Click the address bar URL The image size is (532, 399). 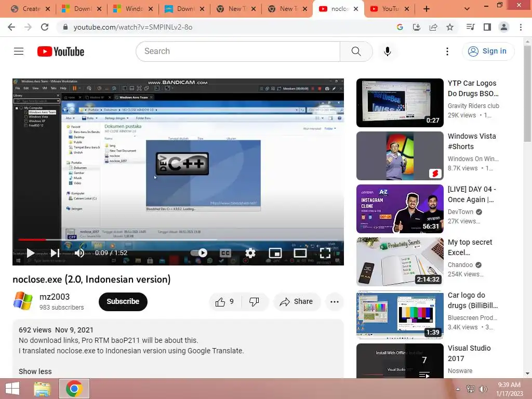click(x=133, y=27)
